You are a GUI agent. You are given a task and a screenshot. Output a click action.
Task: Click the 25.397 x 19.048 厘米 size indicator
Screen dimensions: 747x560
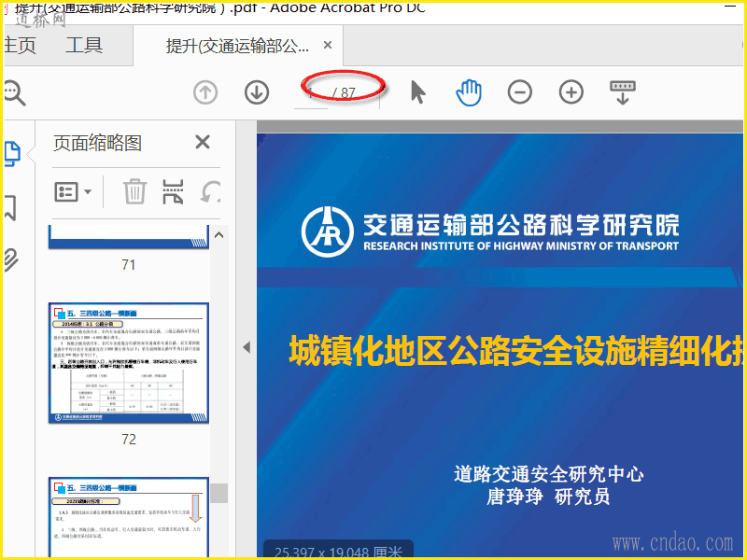(x=338, y=551)
